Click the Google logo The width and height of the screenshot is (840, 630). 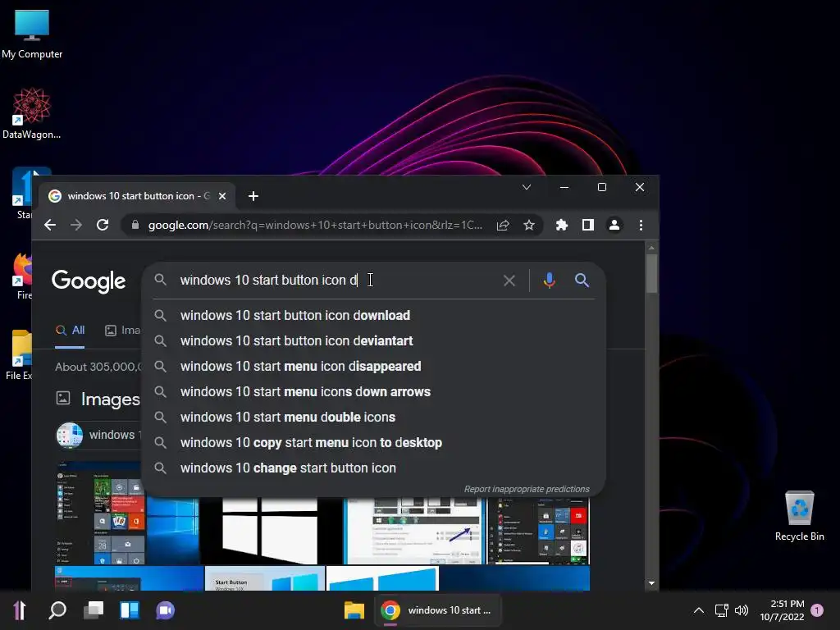(89, 281)
